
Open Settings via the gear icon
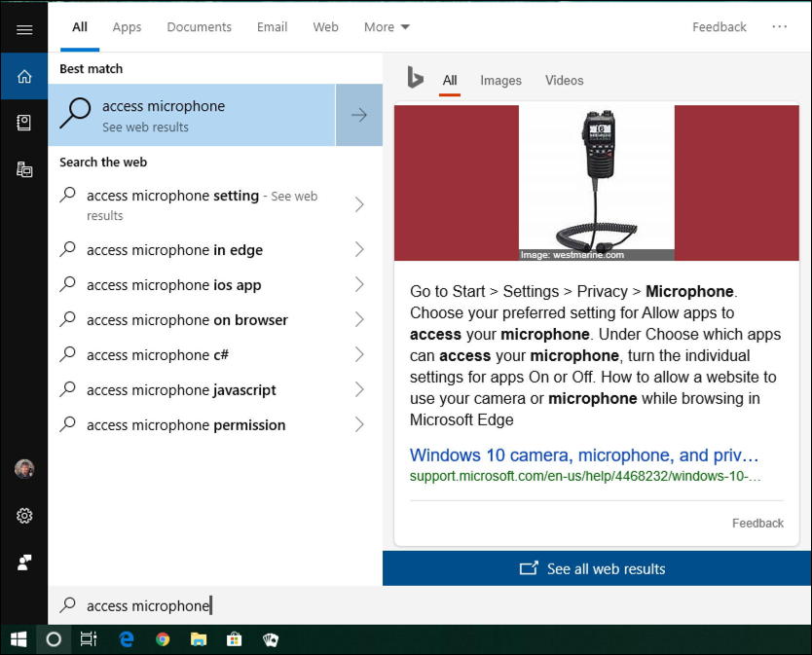pos(24,516)
